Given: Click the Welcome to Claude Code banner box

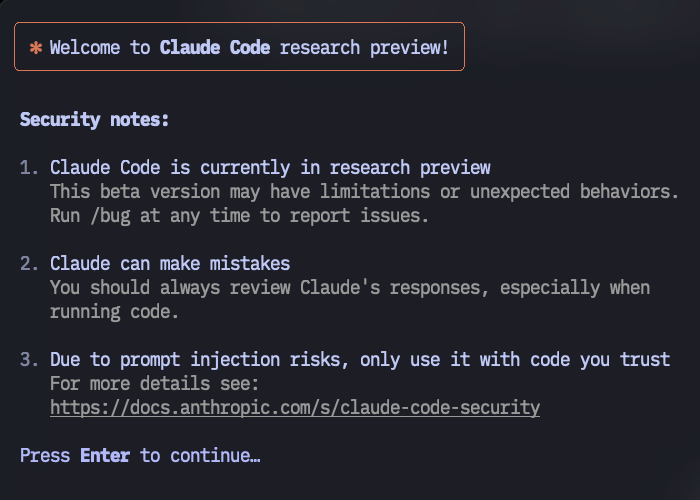Looking at the screenshot, I should coord(239,46).
